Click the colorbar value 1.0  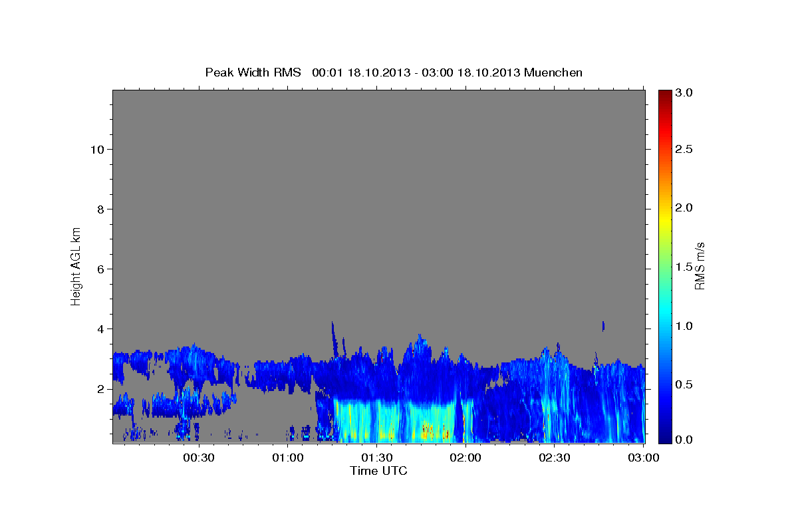[x=685, y=326]
